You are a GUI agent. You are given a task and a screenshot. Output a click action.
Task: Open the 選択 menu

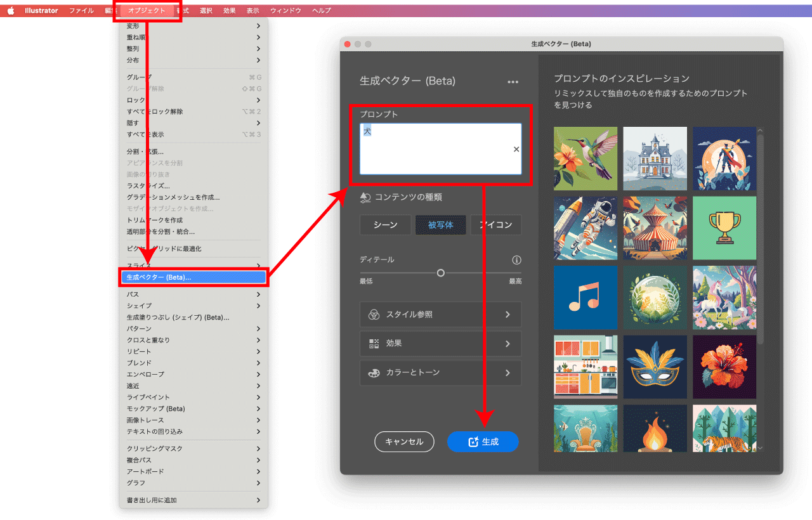[x=206, y=11]
